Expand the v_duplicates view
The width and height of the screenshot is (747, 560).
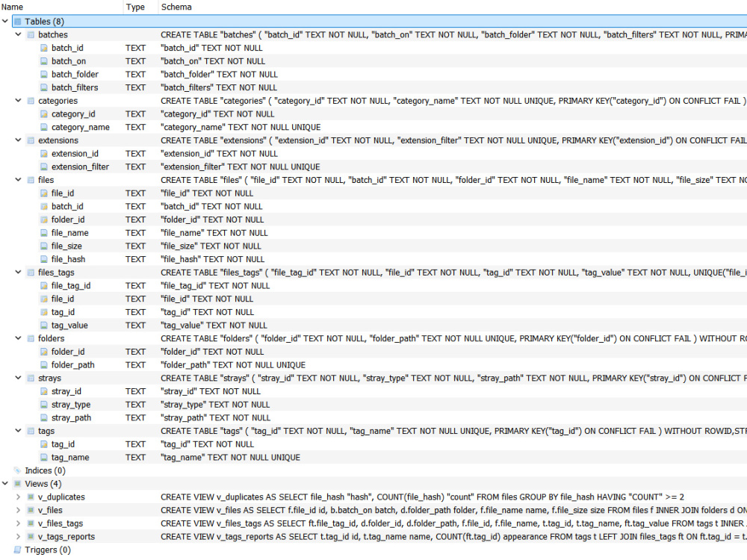tap(18, 497)
